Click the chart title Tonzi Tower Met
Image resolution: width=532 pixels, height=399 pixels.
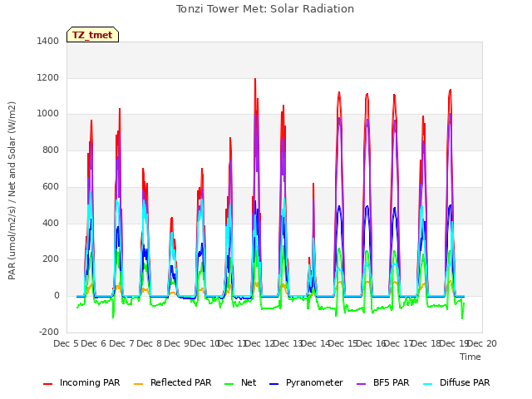pyautogui.click(x=265, y=9)
